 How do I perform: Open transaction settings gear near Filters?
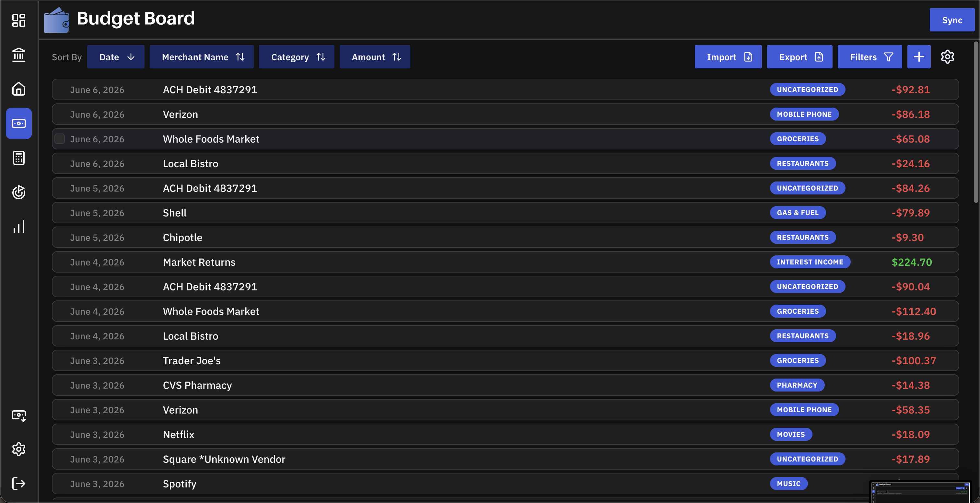[947, 57]
